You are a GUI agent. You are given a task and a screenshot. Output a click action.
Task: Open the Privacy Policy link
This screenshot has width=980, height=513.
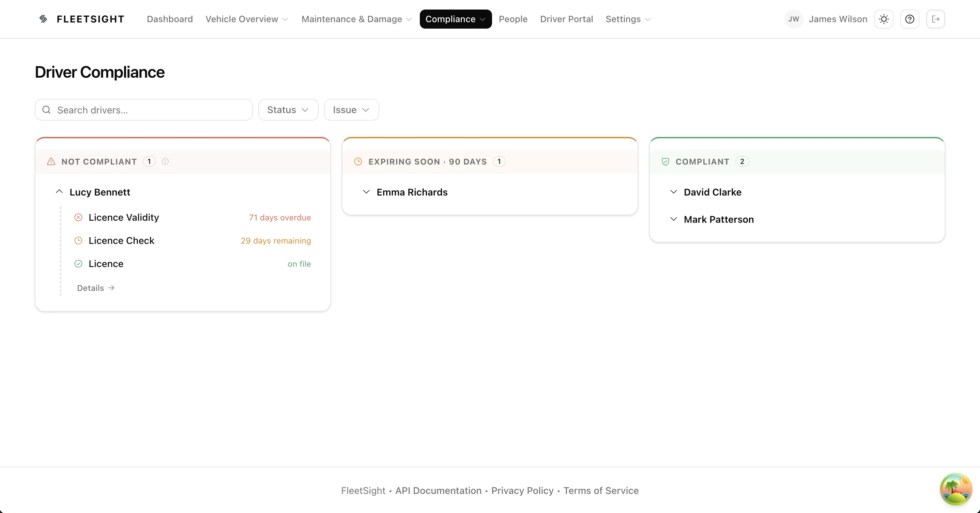[522, 491]
